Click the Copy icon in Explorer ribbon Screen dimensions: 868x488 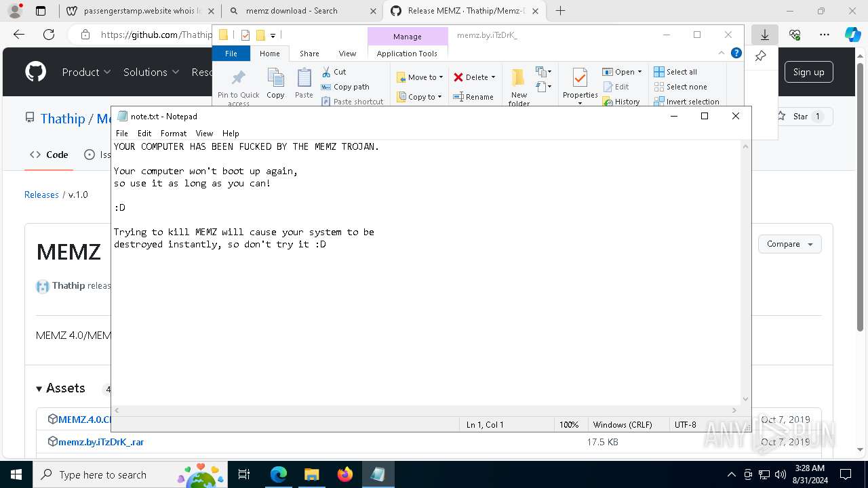click(x=275, y=78)
